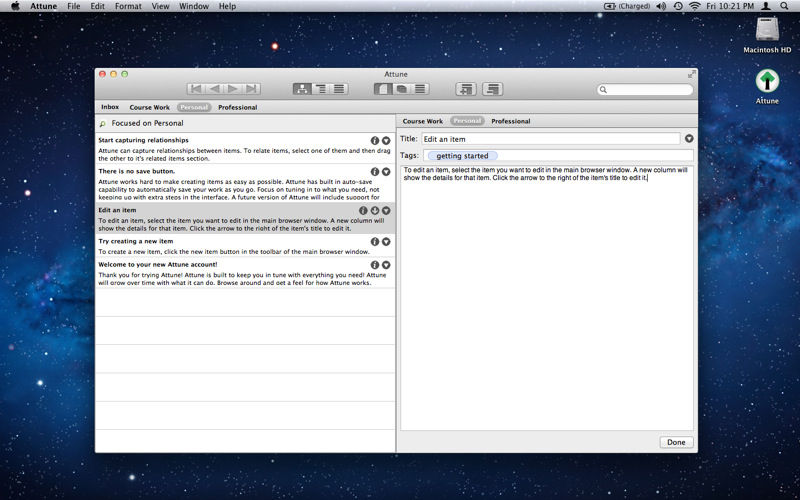The image size is (800, 500).
Task: Select the Start capturing relationships item
Action: click(x=245, y=148)
